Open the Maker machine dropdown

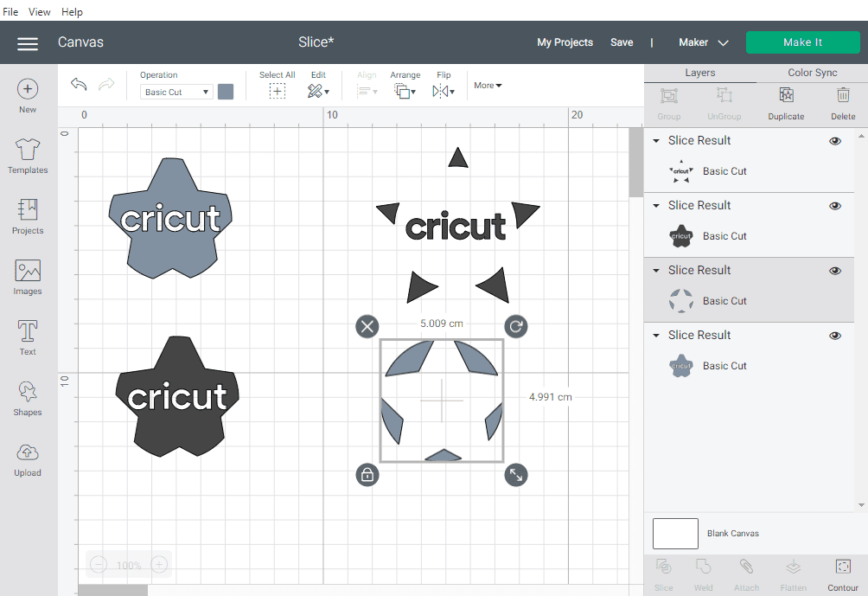coord(703,42)
